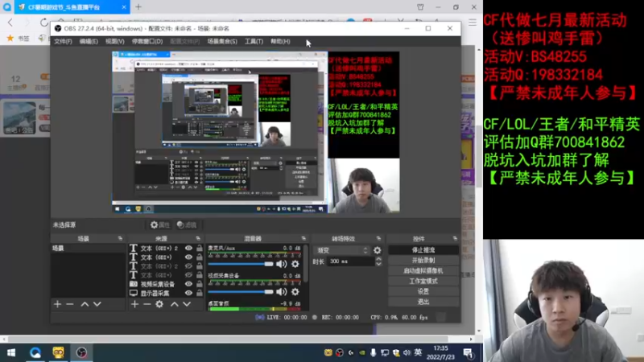
Task: Click the 工作室模式 button
Action: [423, 281]
